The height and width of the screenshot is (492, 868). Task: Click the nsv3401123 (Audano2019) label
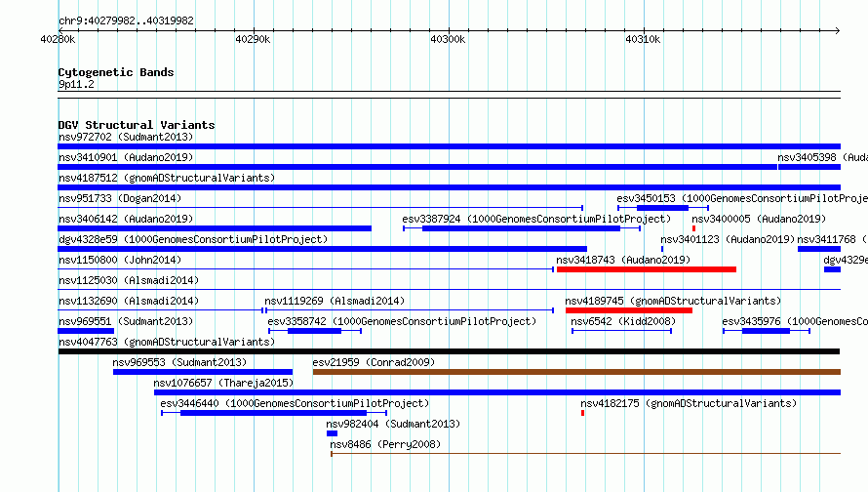[728, 239]
